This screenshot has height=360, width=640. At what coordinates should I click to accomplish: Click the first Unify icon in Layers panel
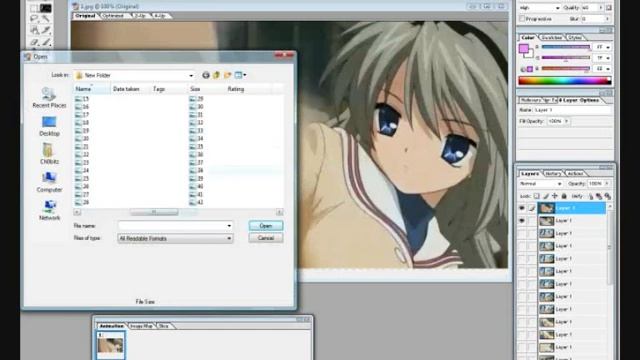click(x=591, y=196)
